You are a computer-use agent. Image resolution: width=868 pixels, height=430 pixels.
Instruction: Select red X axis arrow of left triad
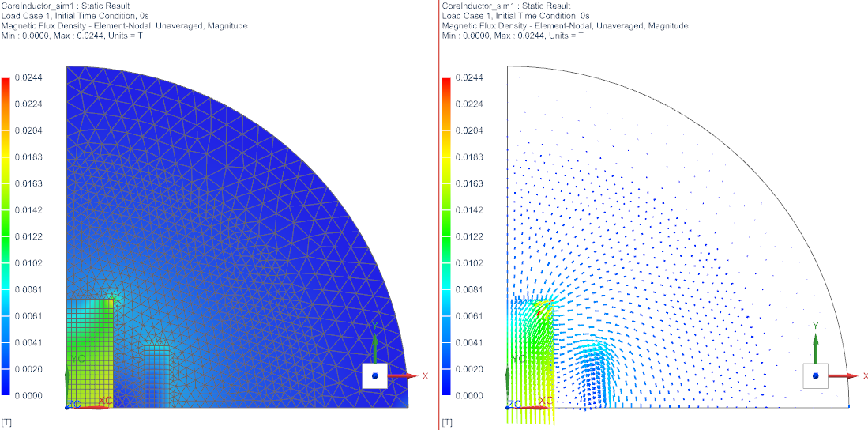coord(401,376)
